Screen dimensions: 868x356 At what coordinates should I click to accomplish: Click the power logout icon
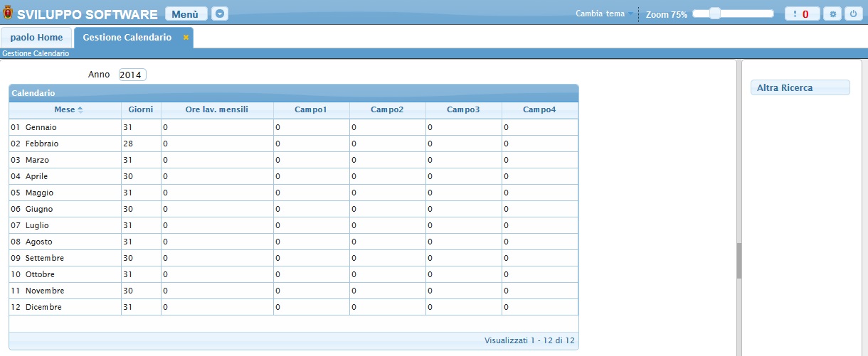point(852,14)
